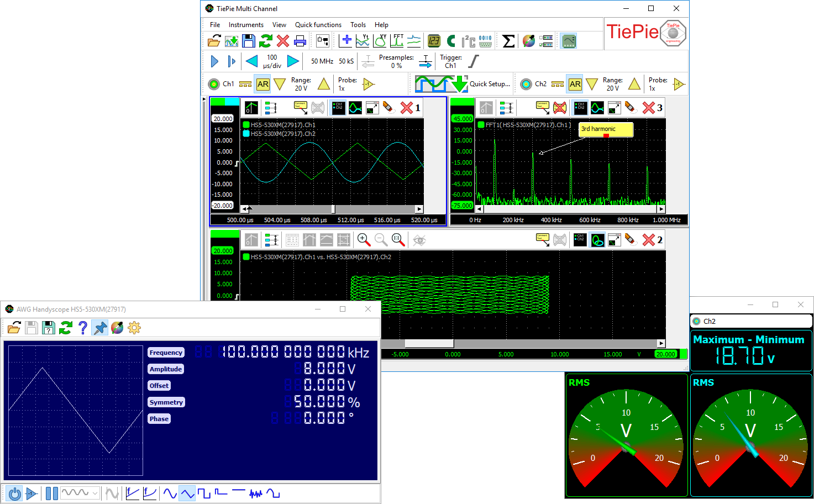Open Ch2 Range 20 V setting
Screen dimensions: 814x504
(613, 84)
